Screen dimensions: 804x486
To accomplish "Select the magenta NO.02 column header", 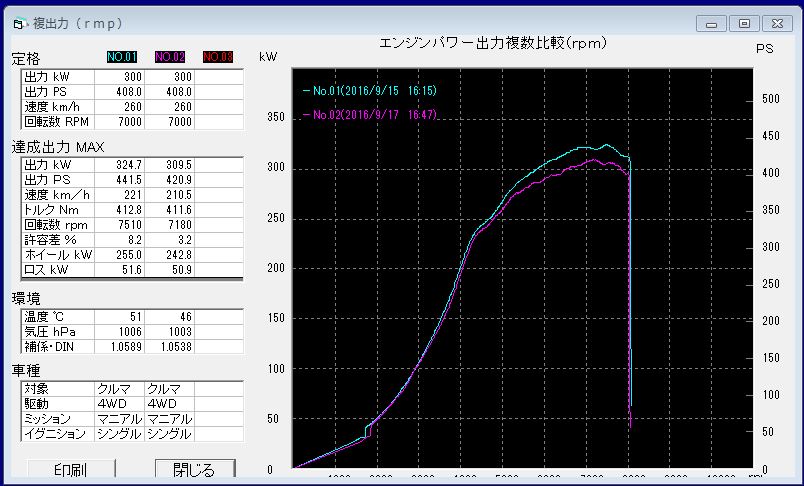I will point(169,57).
